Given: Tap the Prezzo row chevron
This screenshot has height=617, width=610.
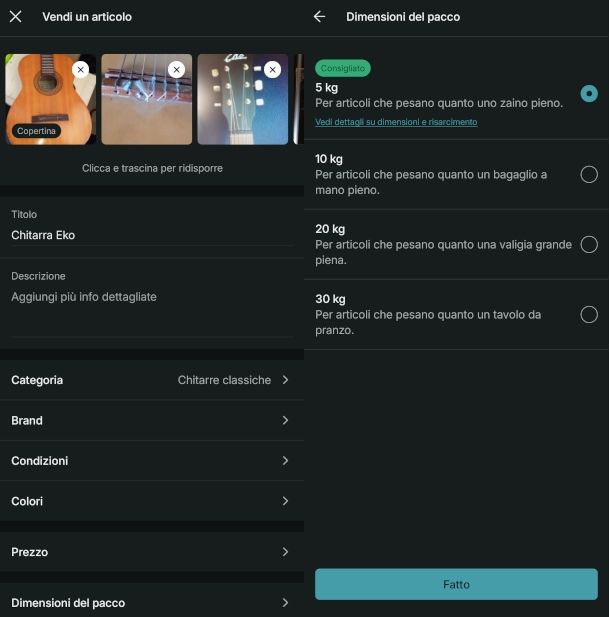Looking at the screenshot, I should tap(285, 552).
